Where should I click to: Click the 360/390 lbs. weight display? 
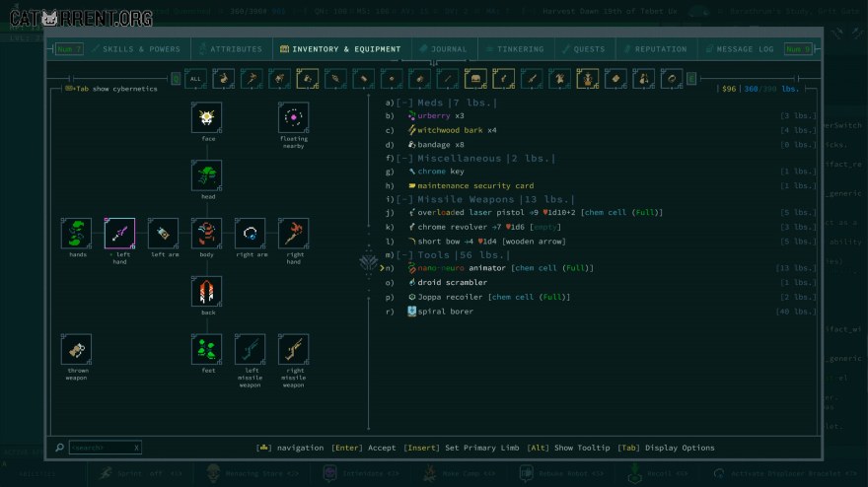pos(771,89)
